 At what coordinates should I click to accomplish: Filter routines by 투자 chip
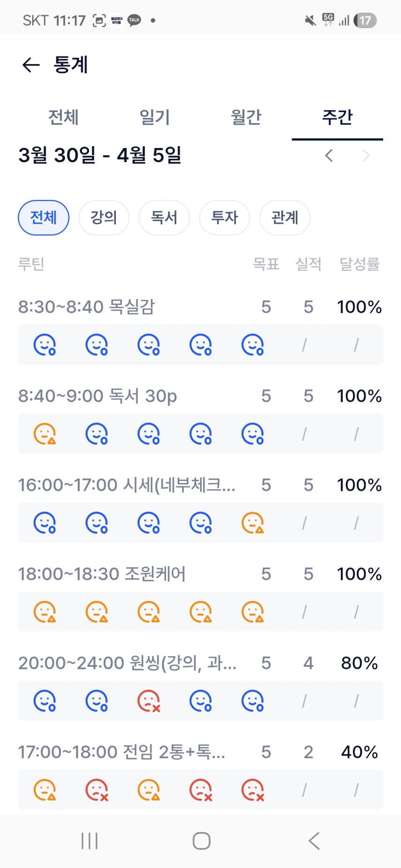click(225, 218)
